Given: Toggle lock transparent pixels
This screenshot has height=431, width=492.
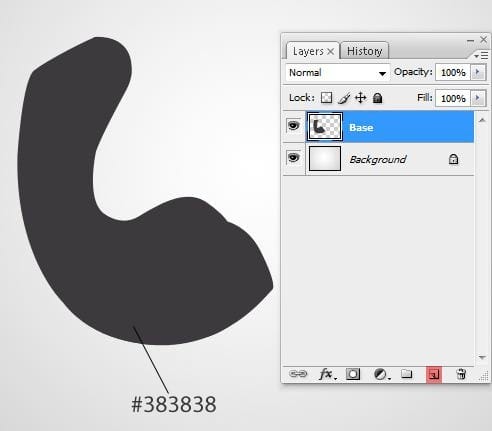Looking at the screenshot, I should (326, 98).
